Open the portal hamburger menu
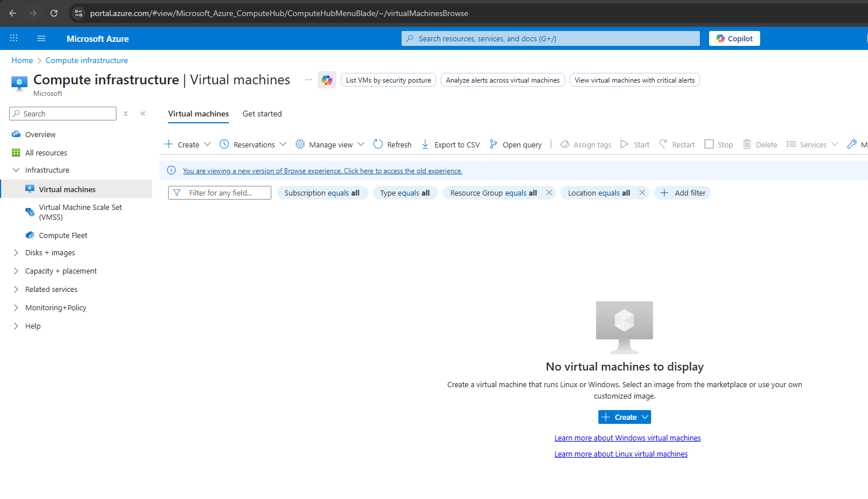 point(41,38)
